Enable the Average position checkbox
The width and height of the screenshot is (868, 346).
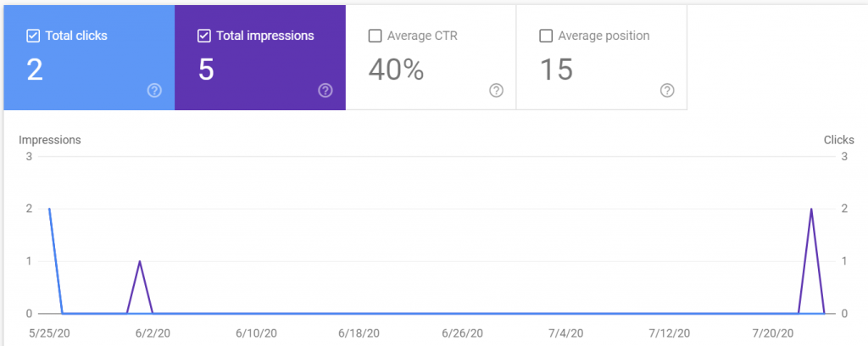tap(546, 36)
